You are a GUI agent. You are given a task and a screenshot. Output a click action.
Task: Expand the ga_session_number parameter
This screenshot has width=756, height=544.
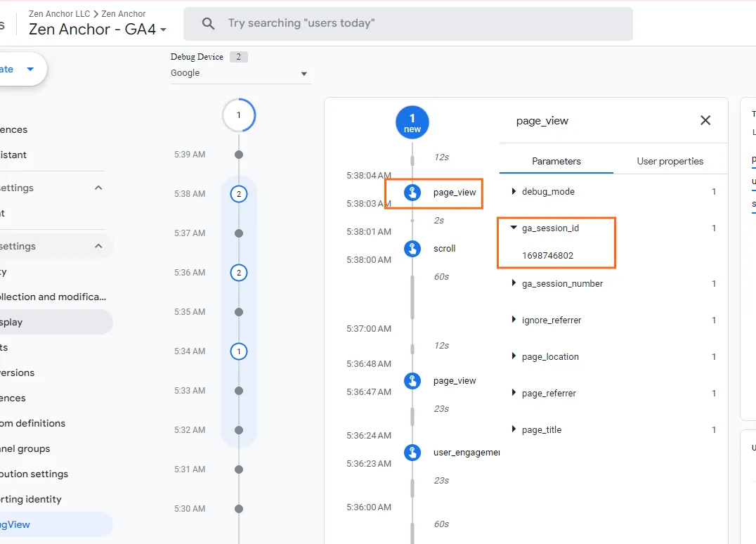click(x=514, y=283)
